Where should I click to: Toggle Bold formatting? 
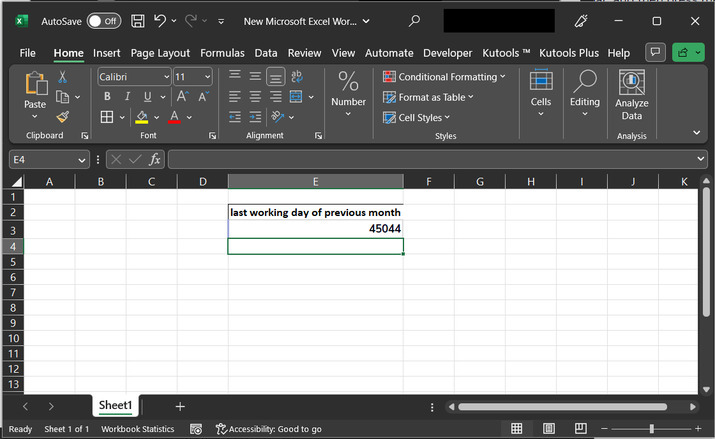107,97
